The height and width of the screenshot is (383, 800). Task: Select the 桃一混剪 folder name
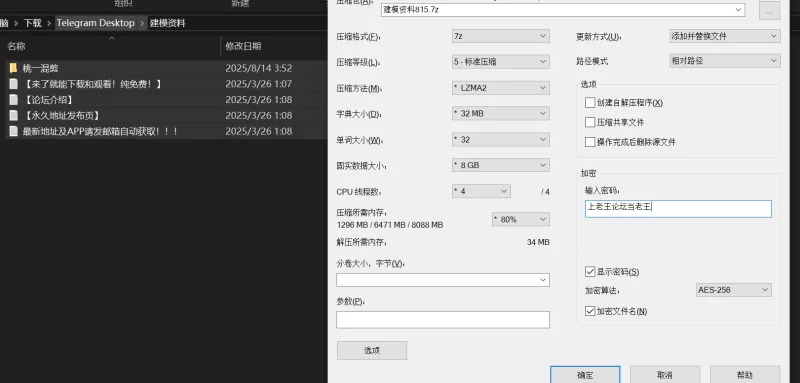pyautogui.click(x=40, y=68)
